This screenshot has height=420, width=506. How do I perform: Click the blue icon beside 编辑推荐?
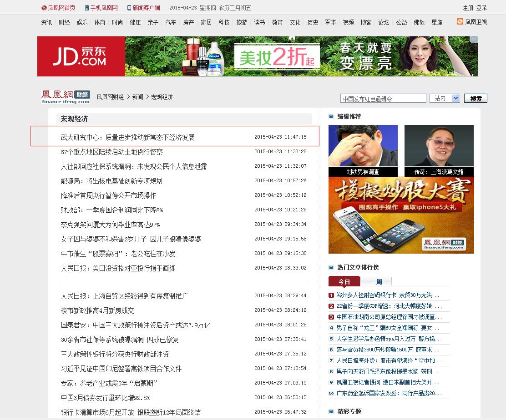331,117
